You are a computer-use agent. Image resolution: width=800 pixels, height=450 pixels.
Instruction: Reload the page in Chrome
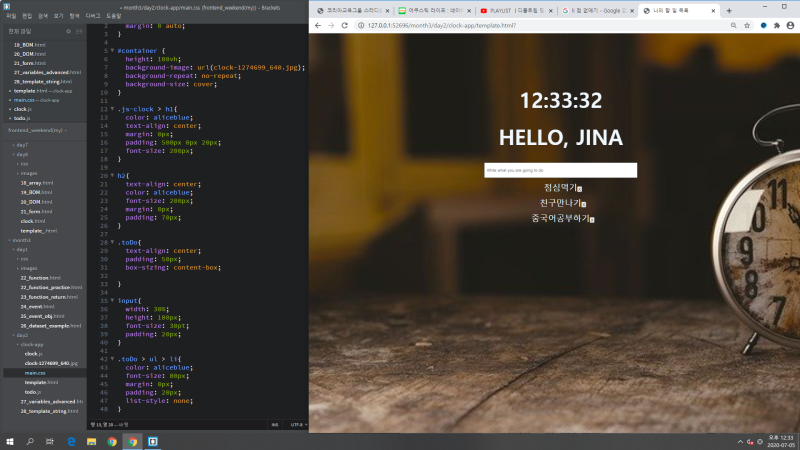(x=344, y=25)
